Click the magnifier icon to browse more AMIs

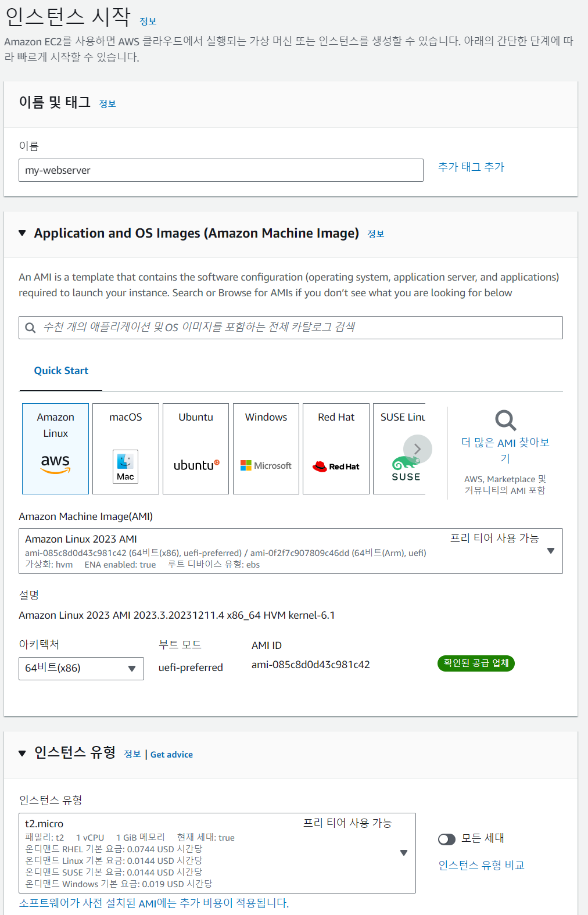tap(505, 420)
